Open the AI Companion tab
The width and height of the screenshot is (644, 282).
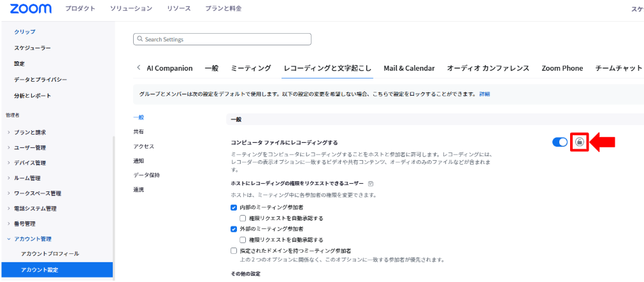pos(169,68)
